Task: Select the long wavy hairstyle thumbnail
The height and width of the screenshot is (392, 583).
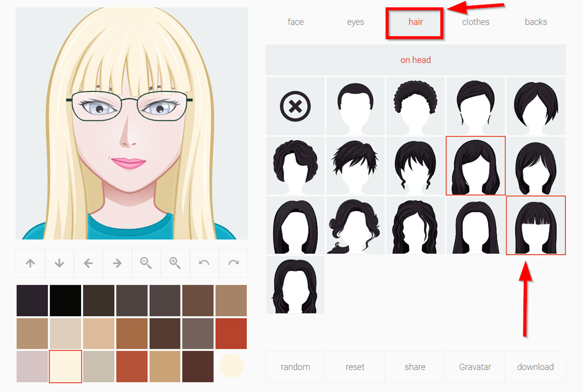Action: 415,225
